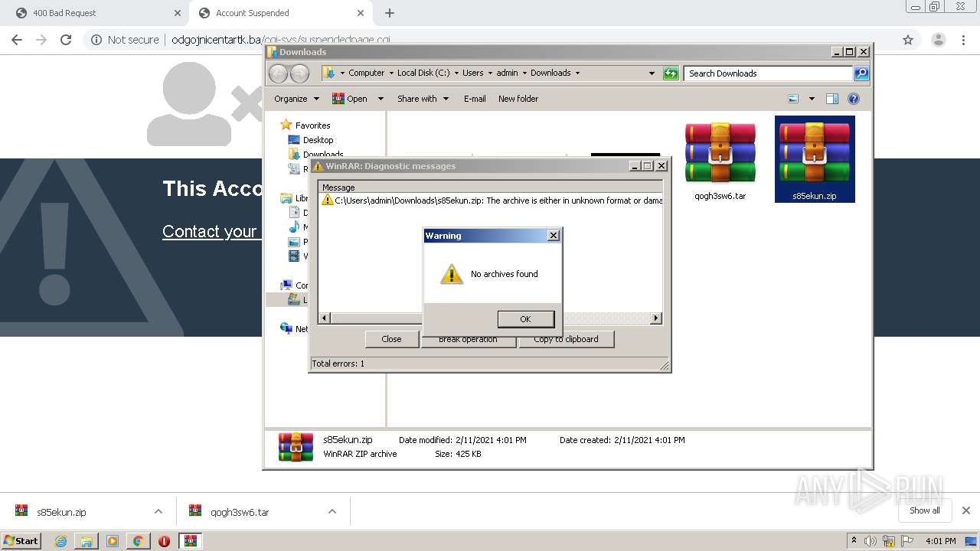Bookmark this page with star icon

point(908,40)
